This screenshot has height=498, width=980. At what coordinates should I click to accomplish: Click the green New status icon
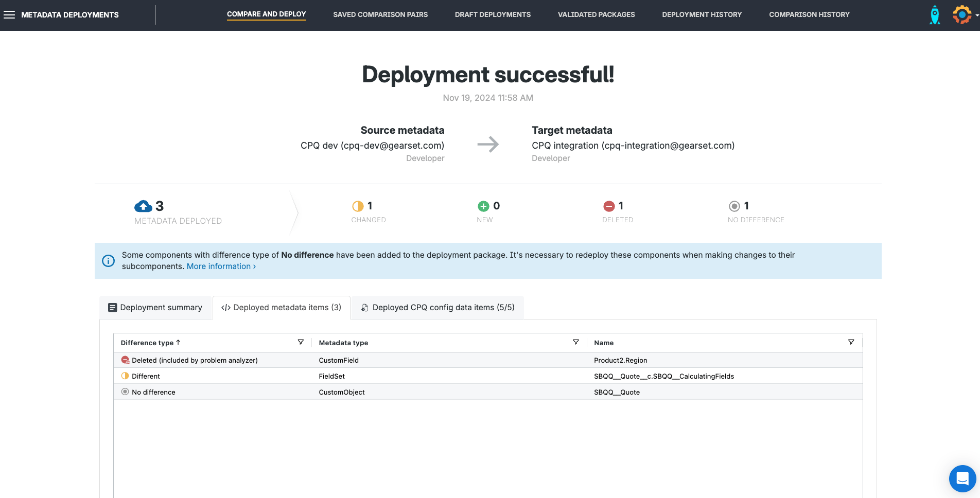pos(483,206)
